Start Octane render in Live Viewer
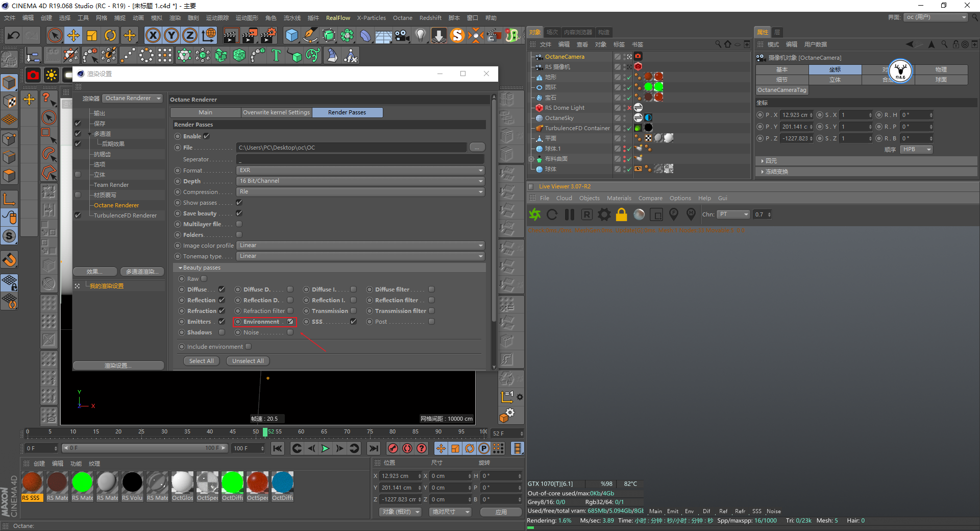980x531 pixels. (535, 214)
